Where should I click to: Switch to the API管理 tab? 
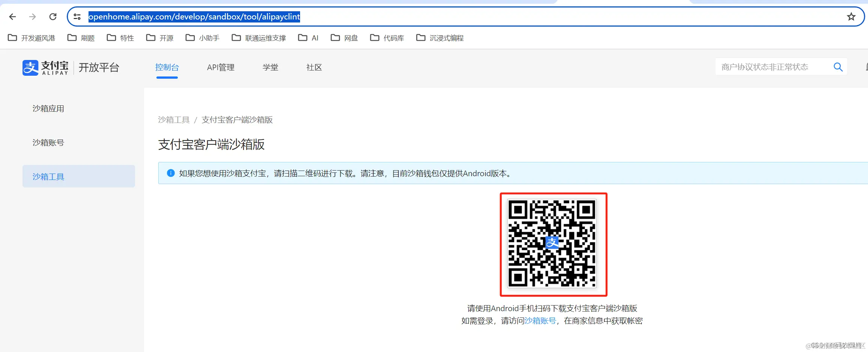coord(221,67)
